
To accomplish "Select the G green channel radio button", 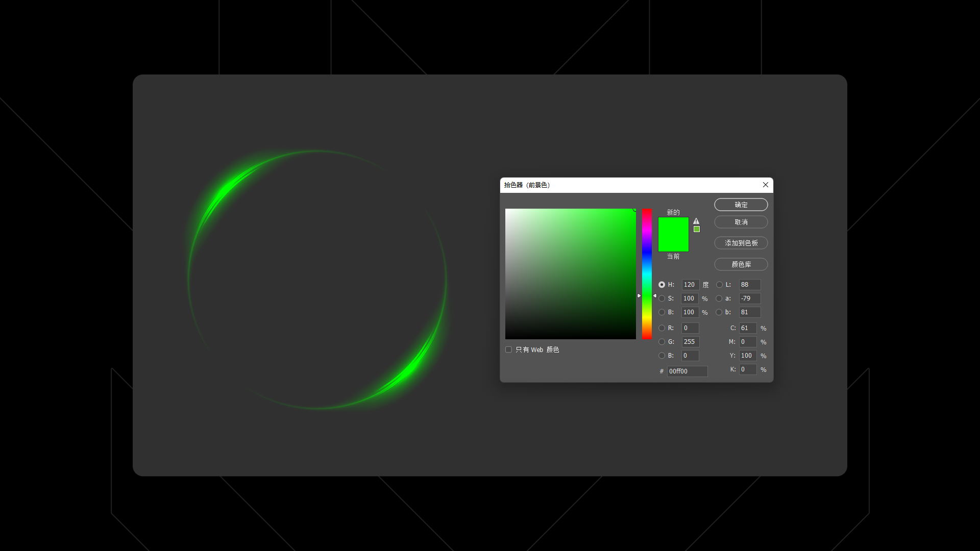I will (x=661, y=342).
